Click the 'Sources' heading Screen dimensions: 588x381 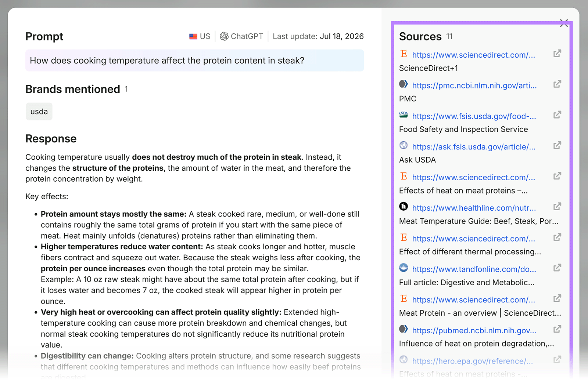point(420,36)
